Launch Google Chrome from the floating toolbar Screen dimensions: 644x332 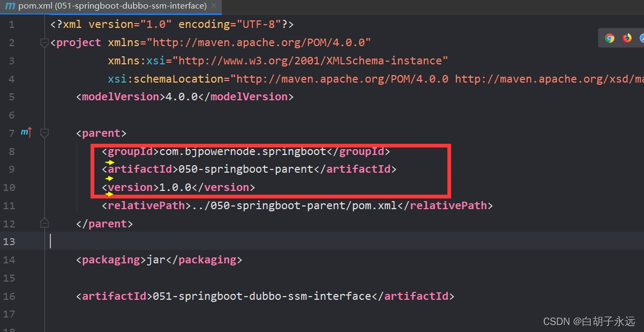pyautogui.click(x=610, y=38)
